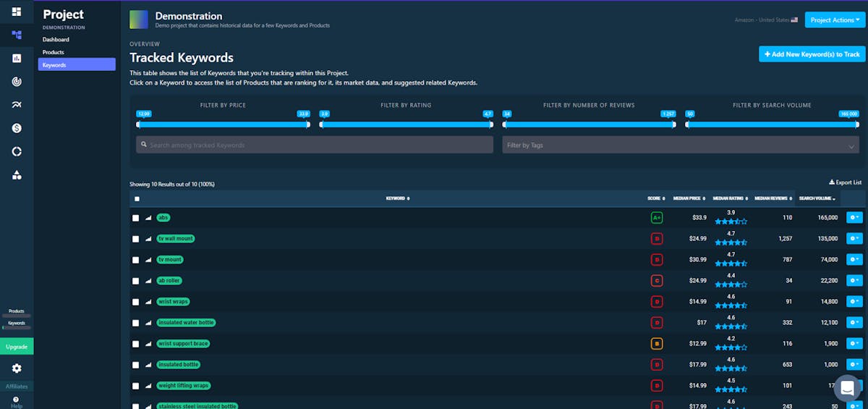Check the box for wrist support brace

(x=136, y=344)
